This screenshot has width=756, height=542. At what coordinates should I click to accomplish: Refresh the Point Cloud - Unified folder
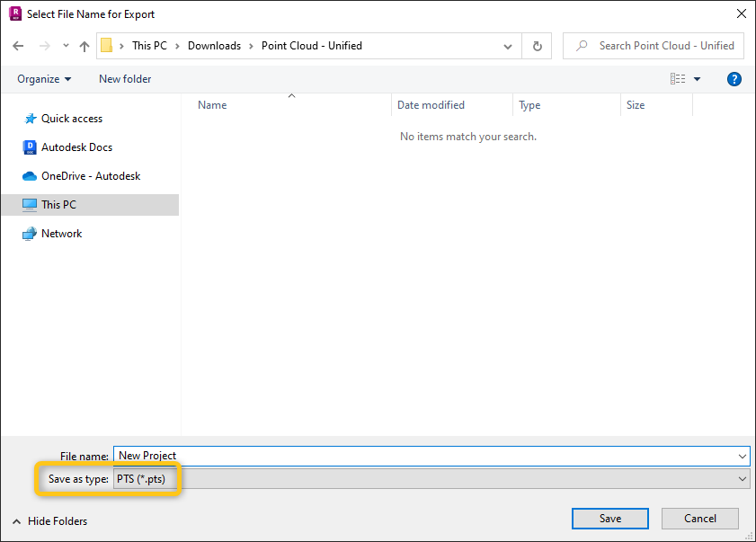(x=537, y=45)
